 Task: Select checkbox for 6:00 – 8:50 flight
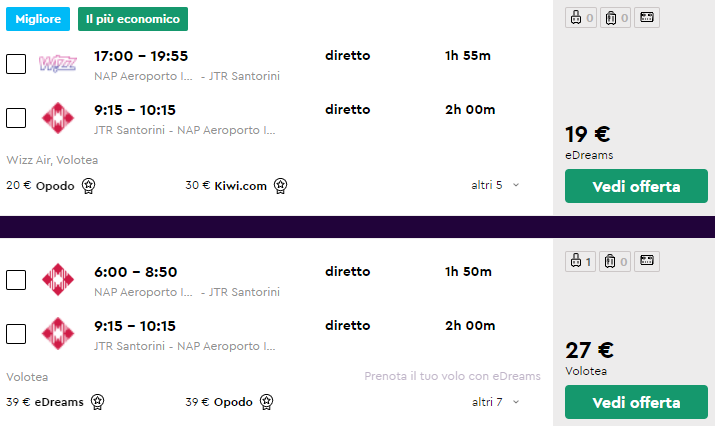pos(16,279)
